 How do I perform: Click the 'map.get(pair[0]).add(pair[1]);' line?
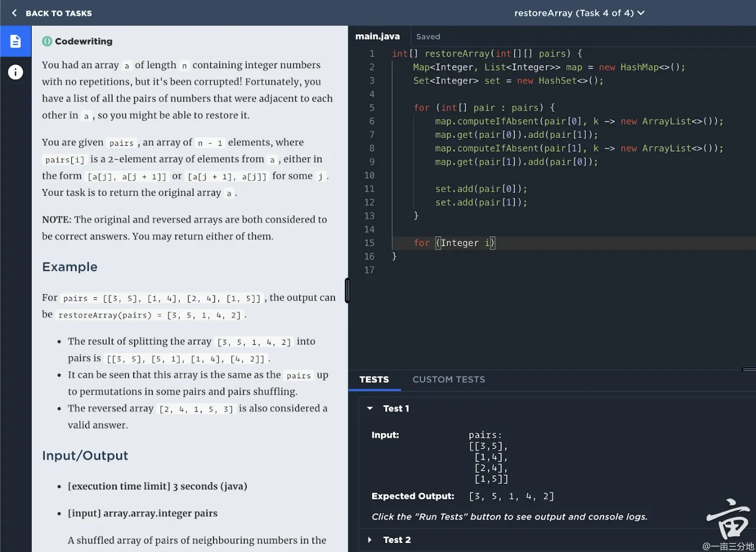pos(516,135)
